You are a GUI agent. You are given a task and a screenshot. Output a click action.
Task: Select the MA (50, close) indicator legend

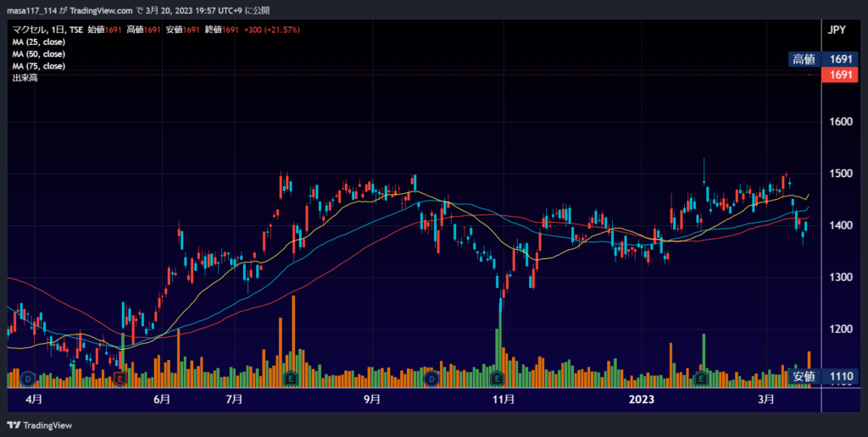39,54
